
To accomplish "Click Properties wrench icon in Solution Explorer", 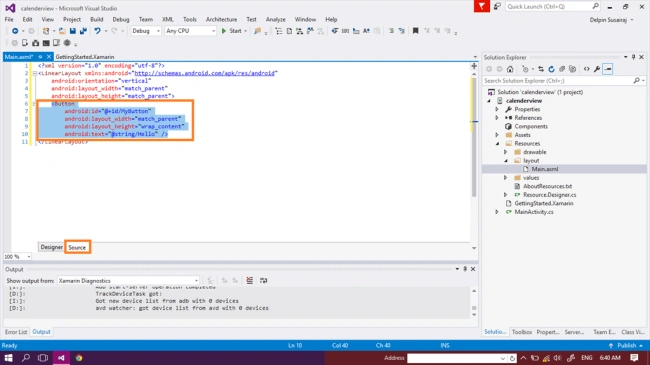I will point(597,69).
